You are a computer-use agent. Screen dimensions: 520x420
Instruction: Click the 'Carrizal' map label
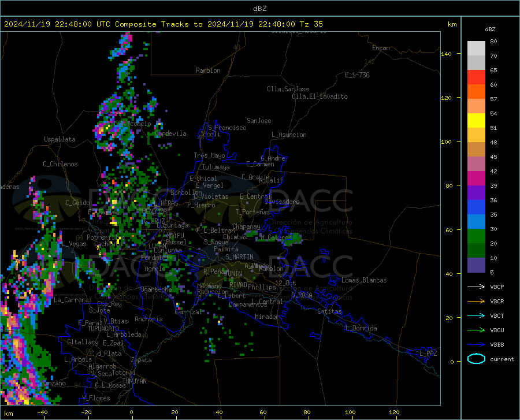tap(188, 312)
